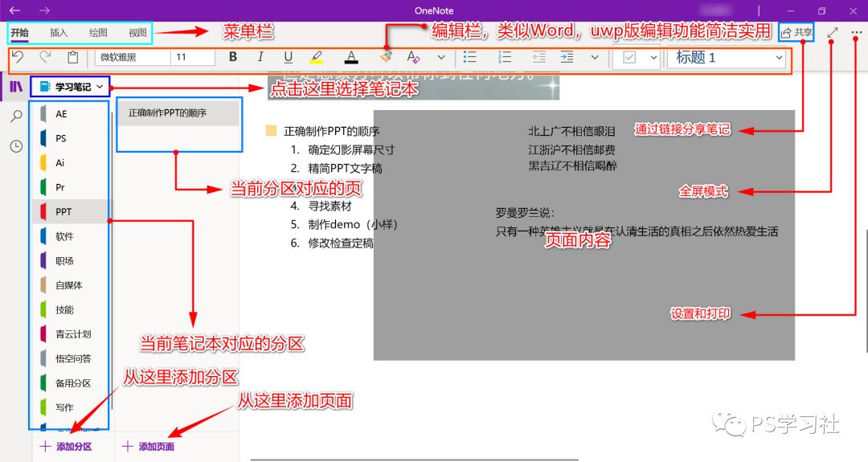Toggle numbered list
The image size is (868, 462).
(x=504, y=57)
